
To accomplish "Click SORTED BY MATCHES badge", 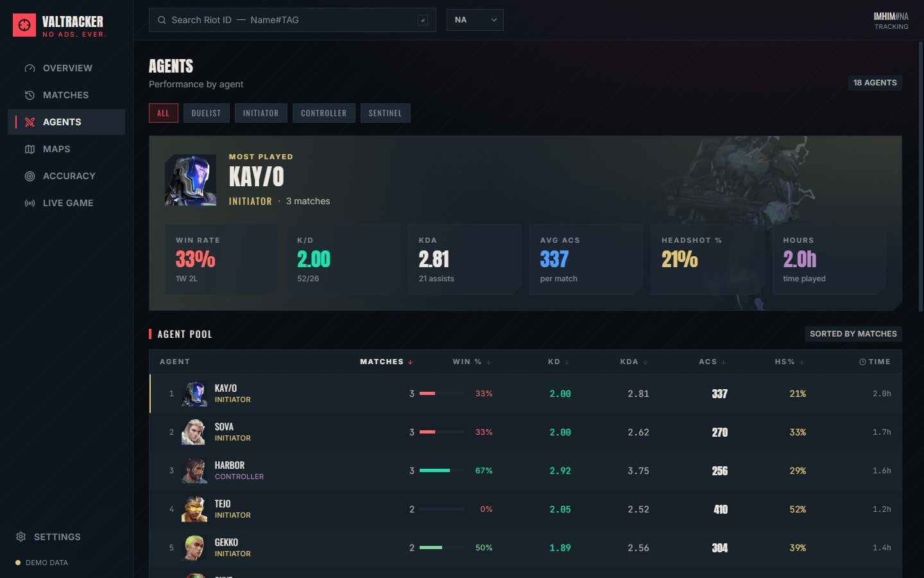I will 853,334.
